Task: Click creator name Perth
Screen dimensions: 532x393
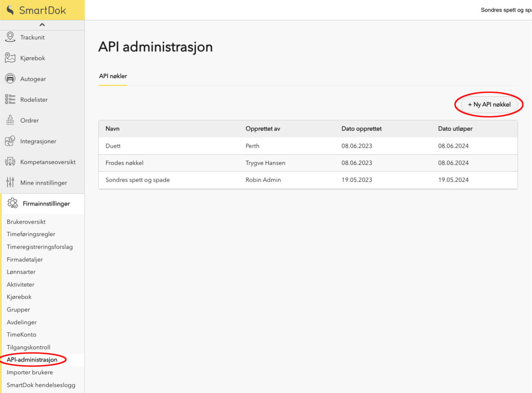Action: pos(253,146)
